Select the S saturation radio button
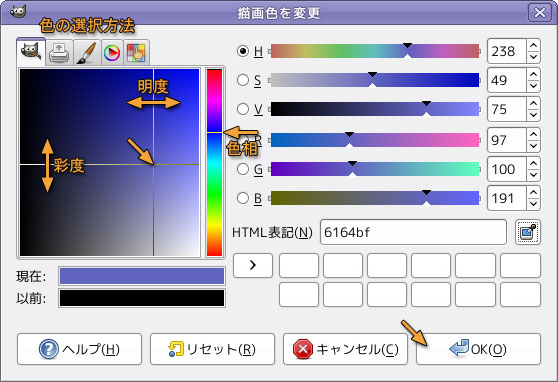Image resolution: width=558 pixels, height=382 pixels. pyautogui.click(x=243, y=80)
